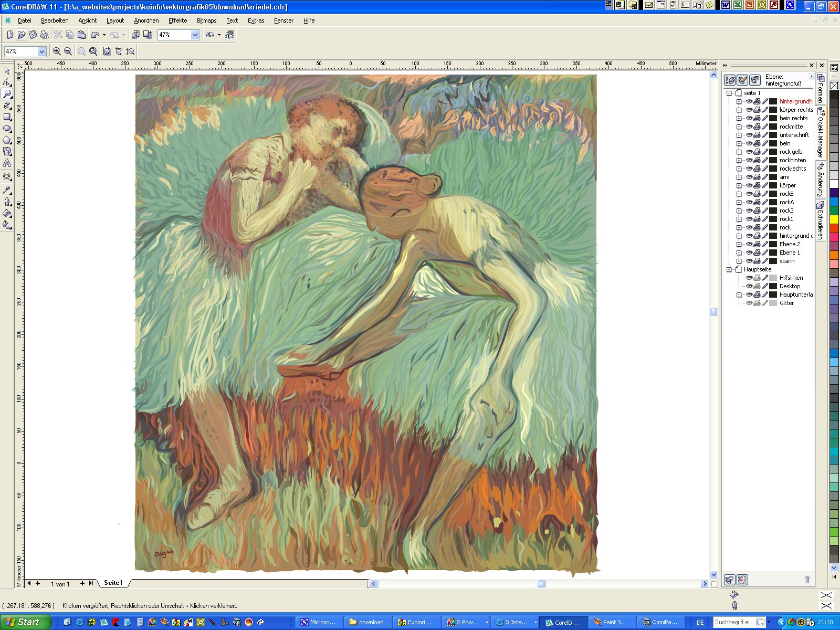The height and width of the screenshot is (630, 840).
Task: Click the Zoom In magnifier button
Action: [57, 51]
